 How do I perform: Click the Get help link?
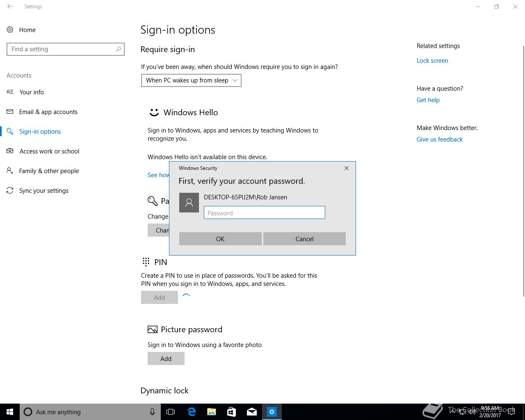pyautogui.click(x=428, y=100)
